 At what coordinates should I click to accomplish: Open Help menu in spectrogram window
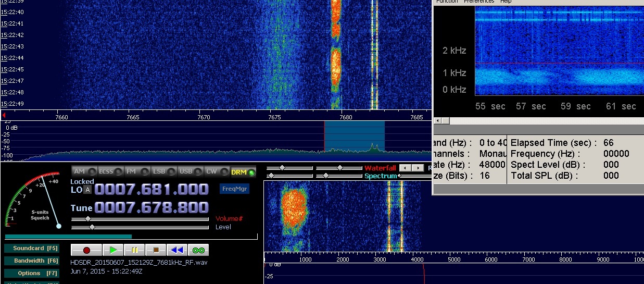(x=506, y=2)
